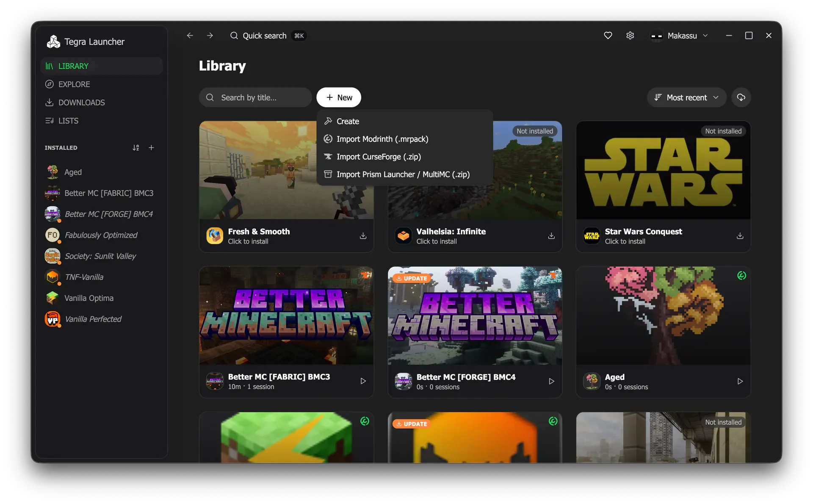This screenshot has height=504, width=813.
Task: Install Fresh & Smooth using the download icon
Action: tap(363, 236)
